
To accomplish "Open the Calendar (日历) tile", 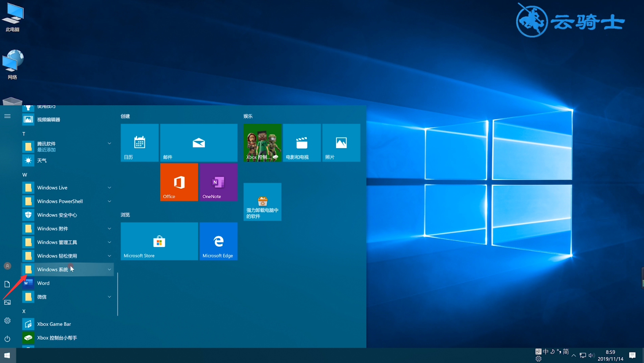I will coord(140,143).
